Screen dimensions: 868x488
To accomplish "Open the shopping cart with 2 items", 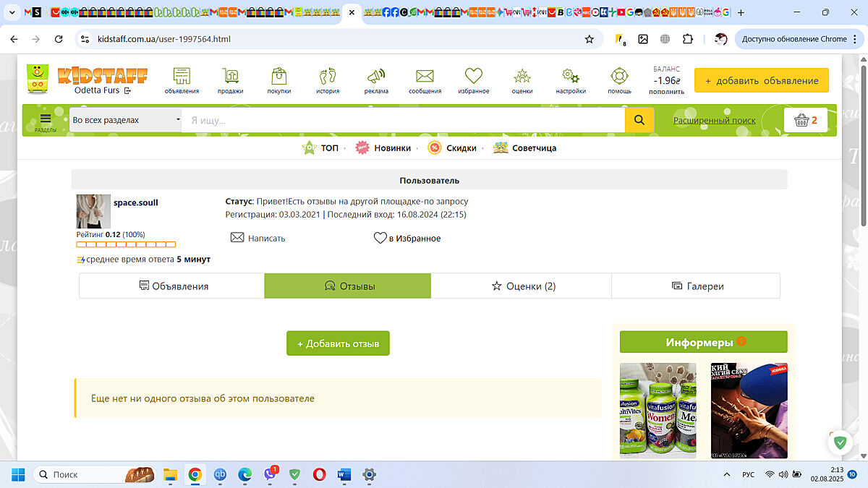I will (805, 120).
